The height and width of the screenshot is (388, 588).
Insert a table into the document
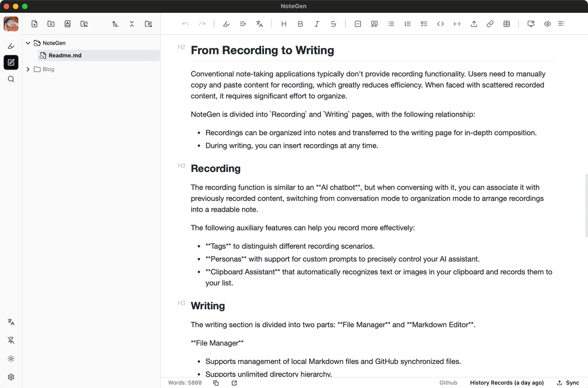pyautogui.click(x=506, y=24)
